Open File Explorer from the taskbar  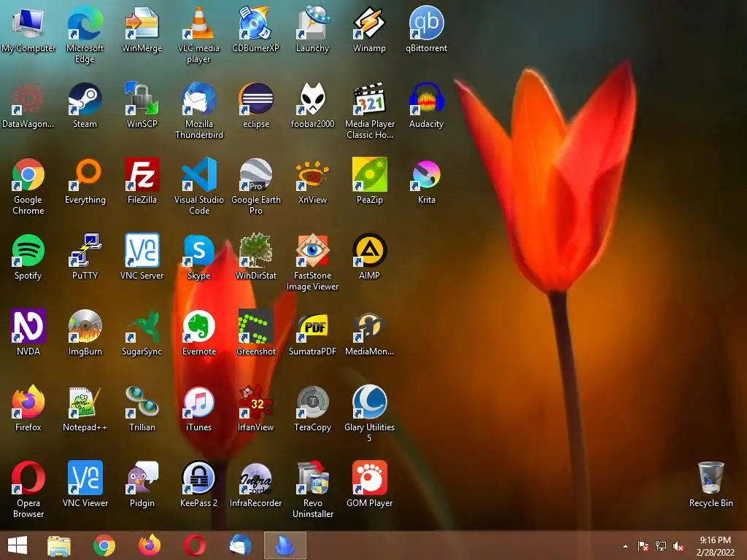click(x=59, y=545)
